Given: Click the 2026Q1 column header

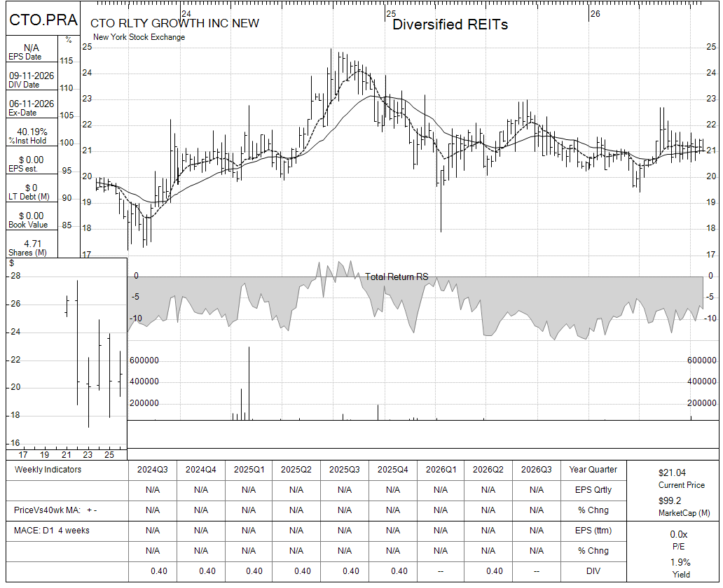Looking at the screenshot, I should coord(441,470).
